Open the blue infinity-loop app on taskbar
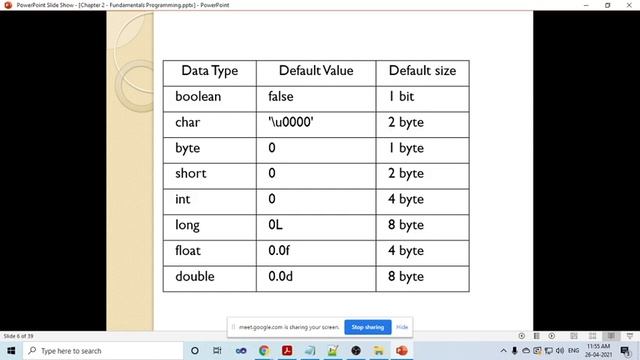The height and width of the screenshot is (360, 640). (241, 351)
